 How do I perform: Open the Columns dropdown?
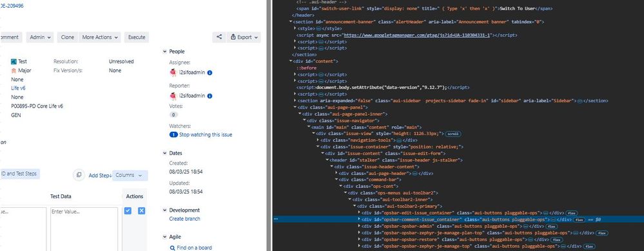click(130, 175)
